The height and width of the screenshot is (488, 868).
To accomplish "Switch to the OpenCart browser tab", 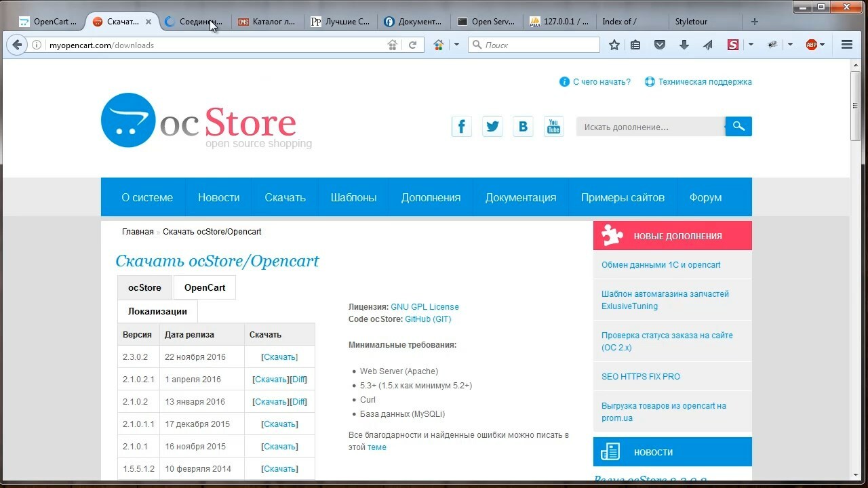I will [47, 22].
